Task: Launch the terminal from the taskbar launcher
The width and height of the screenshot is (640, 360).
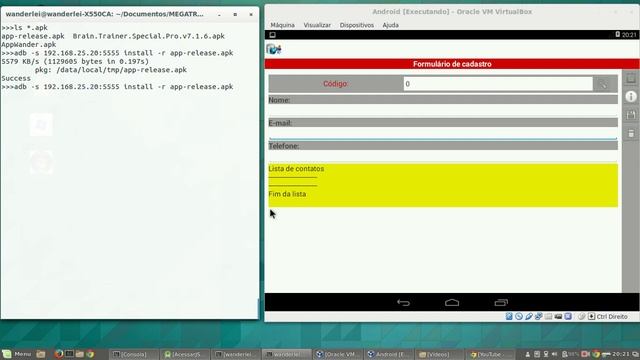Action: [69, 354]
